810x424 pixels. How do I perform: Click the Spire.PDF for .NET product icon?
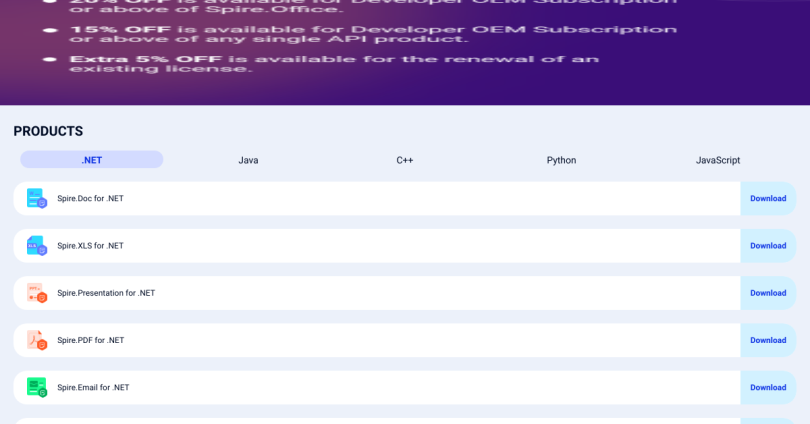click(x=36, y=340)
